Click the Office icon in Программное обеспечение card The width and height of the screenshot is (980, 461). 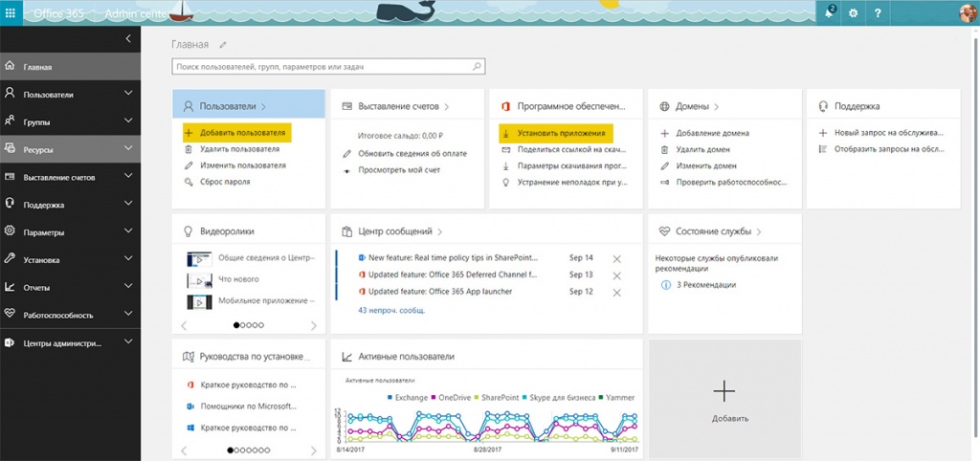506,107
